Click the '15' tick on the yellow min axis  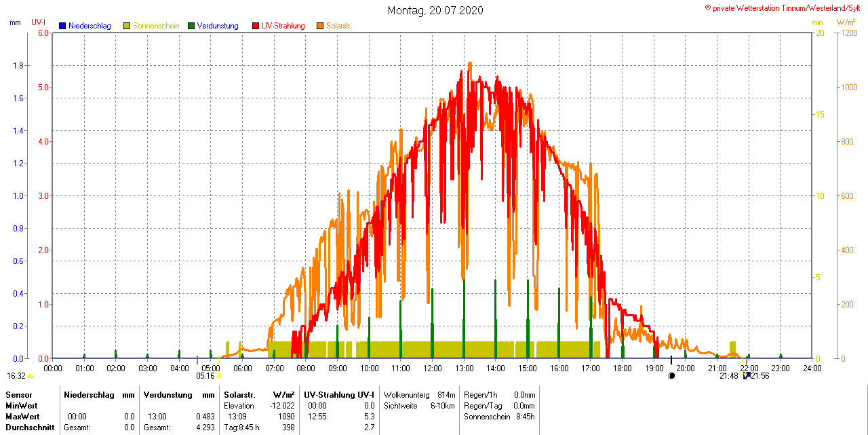coord(820,115)
